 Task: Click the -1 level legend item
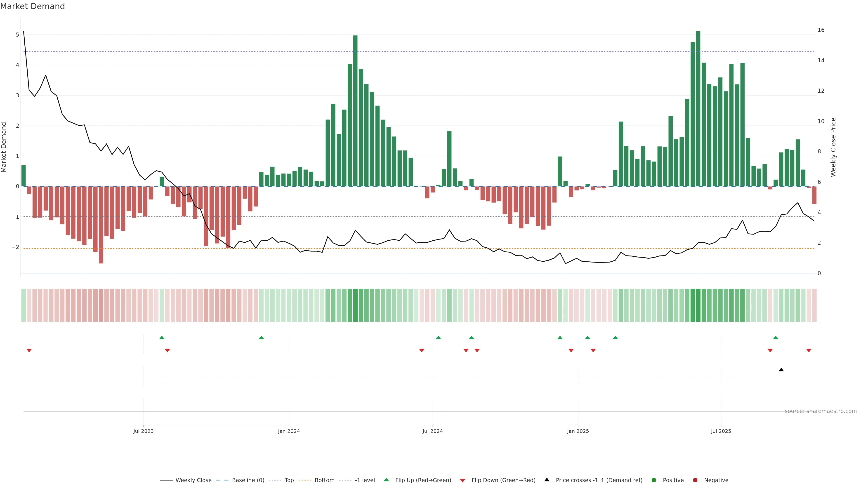[365, 480]
